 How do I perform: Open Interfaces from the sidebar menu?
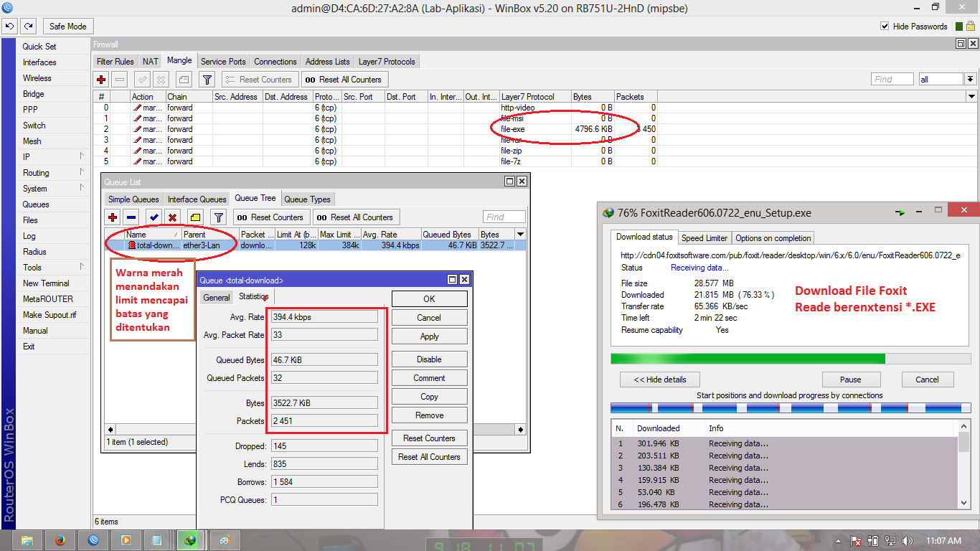(39, 62)
